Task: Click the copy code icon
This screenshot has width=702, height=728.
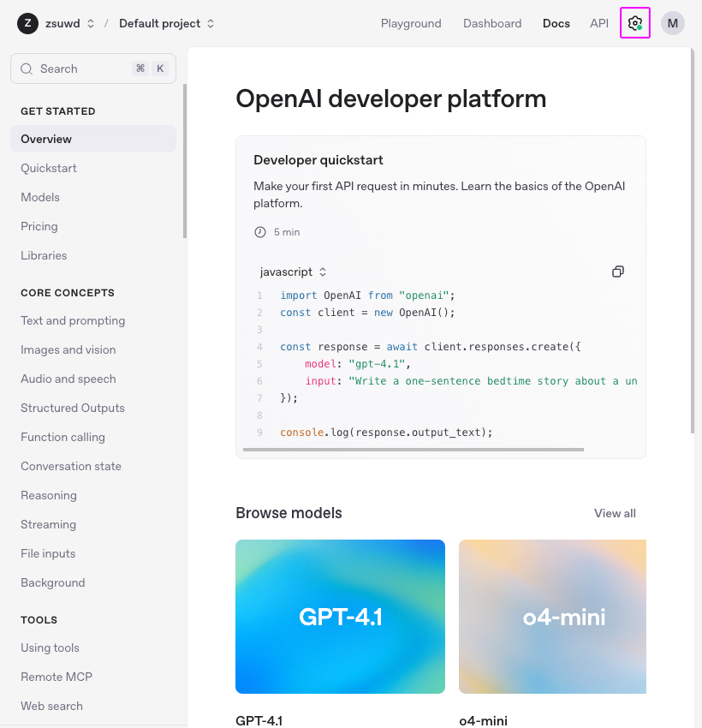Action: pyautogui.click(x=618, y=272)
